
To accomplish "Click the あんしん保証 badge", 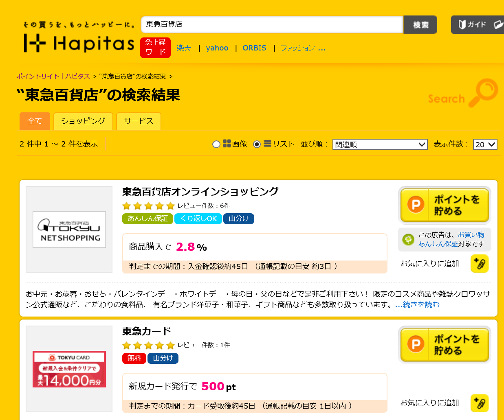I will pyautogui.click(x=147, y=219).
